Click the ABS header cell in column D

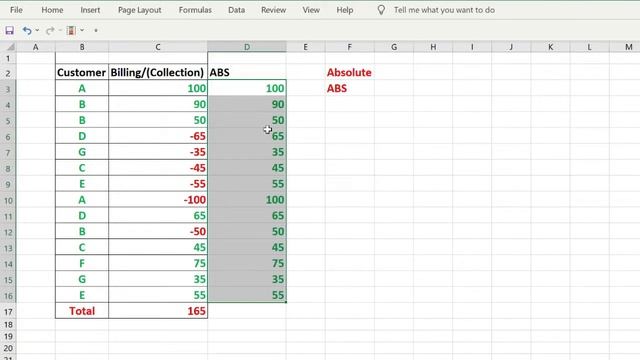247,72
